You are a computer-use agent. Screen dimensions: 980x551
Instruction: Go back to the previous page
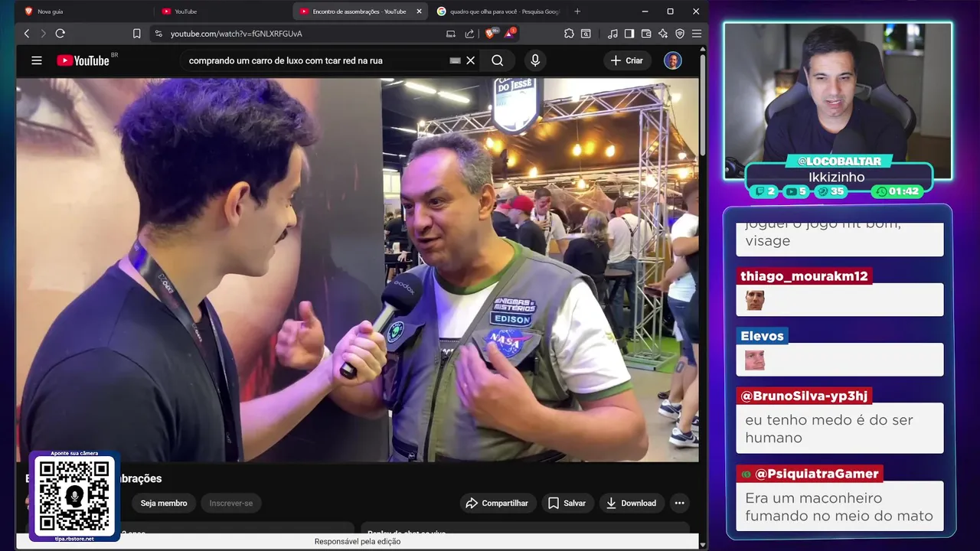tap(27, 34)
